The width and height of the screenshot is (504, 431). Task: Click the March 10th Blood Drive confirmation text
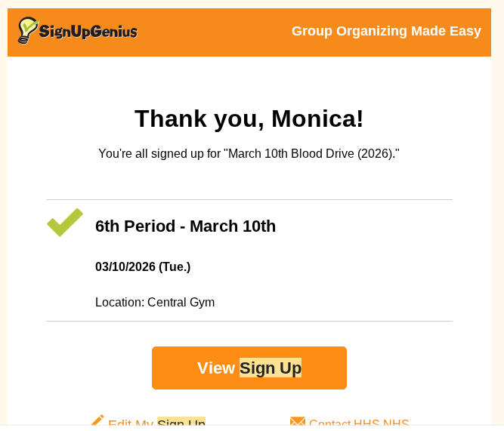pyautogui.click(x=249, y=153)
